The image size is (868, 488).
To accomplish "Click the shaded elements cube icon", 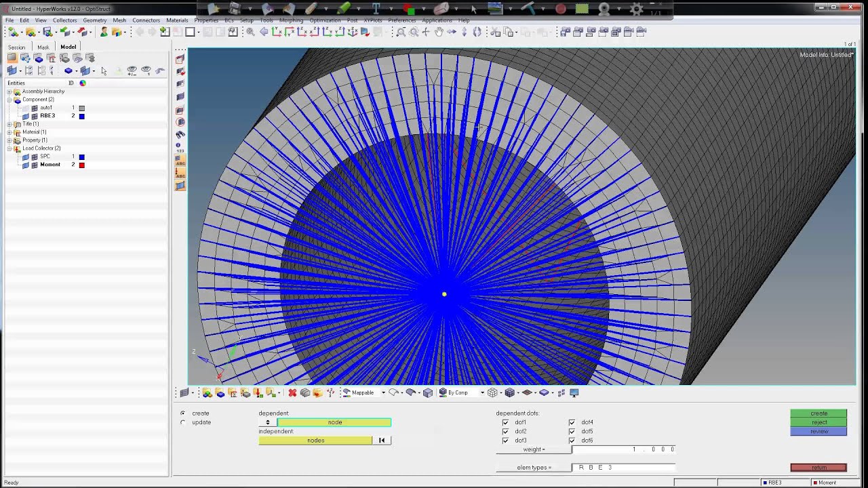I will pos(509,392).
